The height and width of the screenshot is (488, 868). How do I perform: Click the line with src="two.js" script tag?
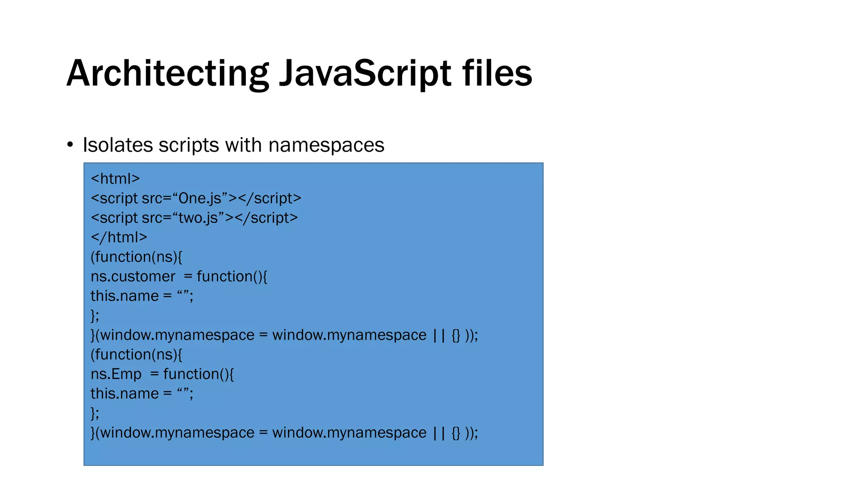194,217
